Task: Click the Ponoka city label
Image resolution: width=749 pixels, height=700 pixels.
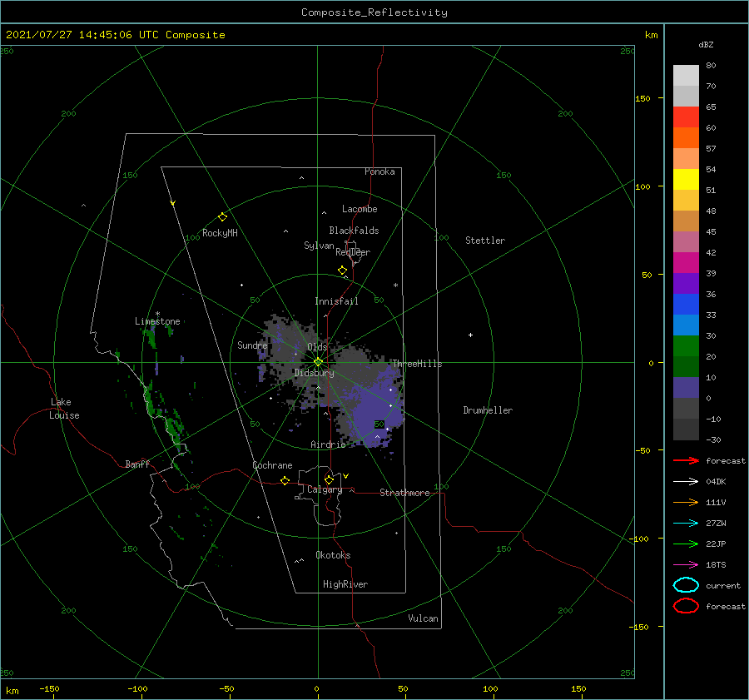Action: pos(379,172)
